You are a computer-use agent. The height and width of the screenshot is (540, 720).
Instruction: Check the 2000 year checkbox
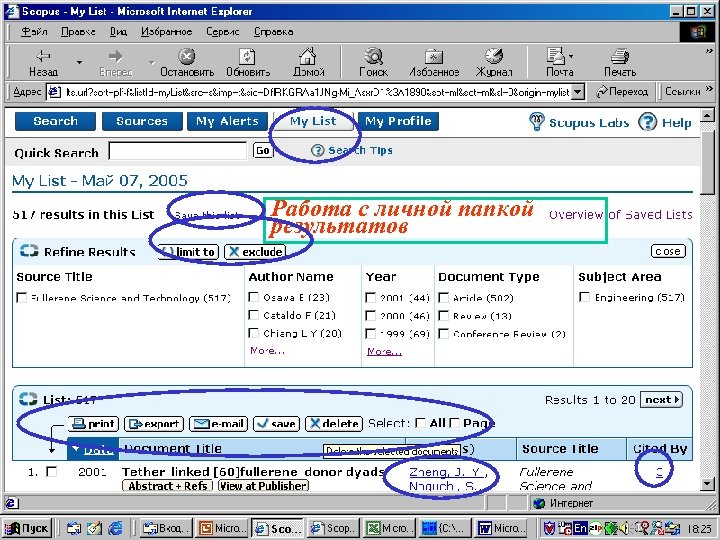[370, 315]
